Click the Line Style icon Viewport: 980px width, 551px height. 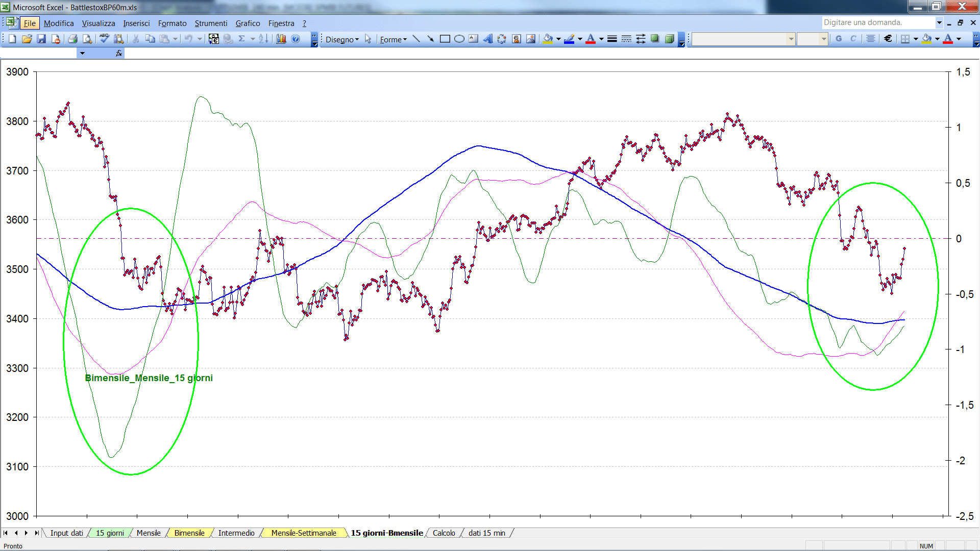pos(612,39)
